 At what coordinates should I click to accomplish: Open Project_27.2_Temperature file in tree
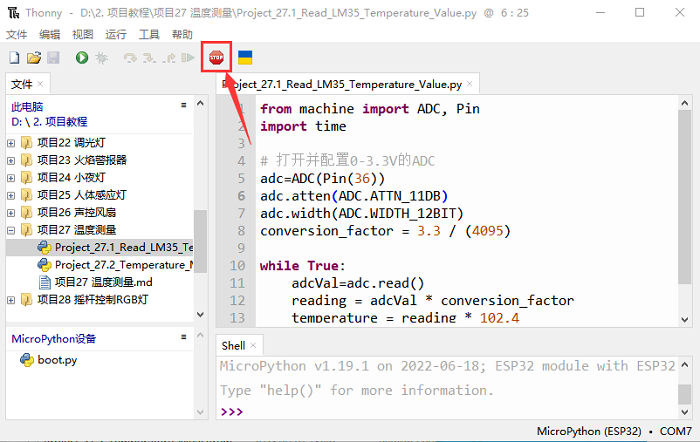click(x=120, y=265)
